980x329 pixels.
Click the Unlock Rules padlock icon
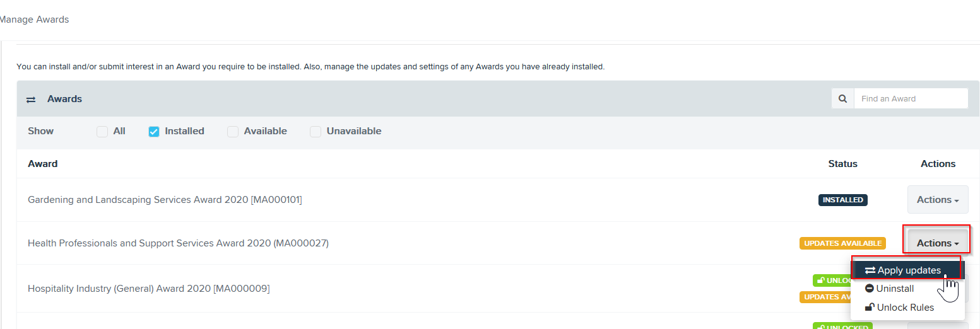point(870,308)
